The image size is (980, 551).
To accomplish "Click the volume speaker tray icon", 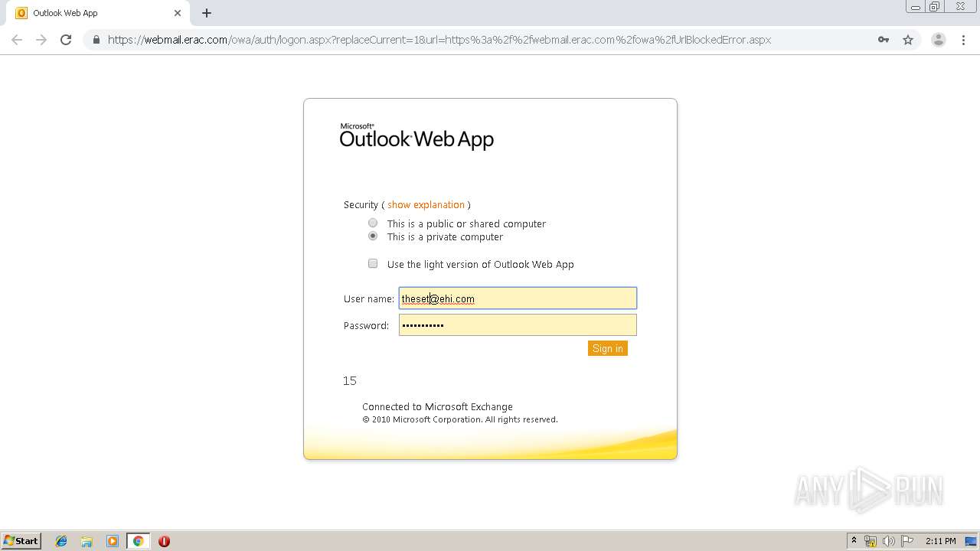I will 889,541.
